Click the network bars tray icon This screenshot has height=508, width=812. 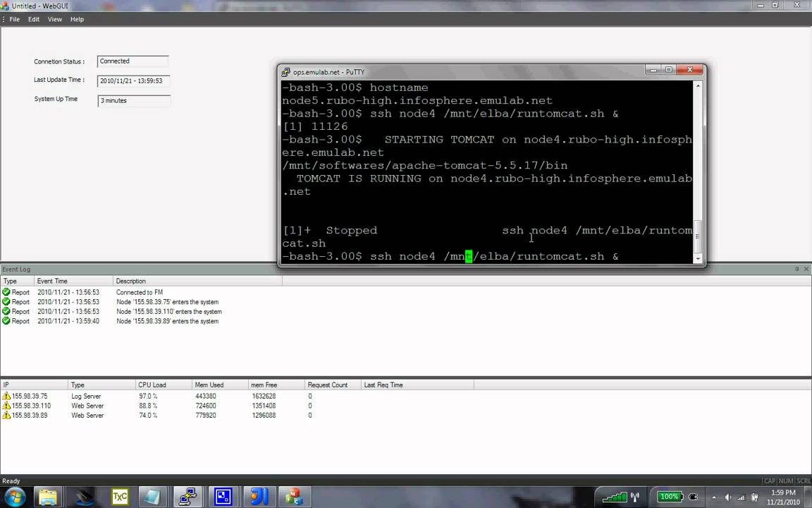[x=741, y=497]
